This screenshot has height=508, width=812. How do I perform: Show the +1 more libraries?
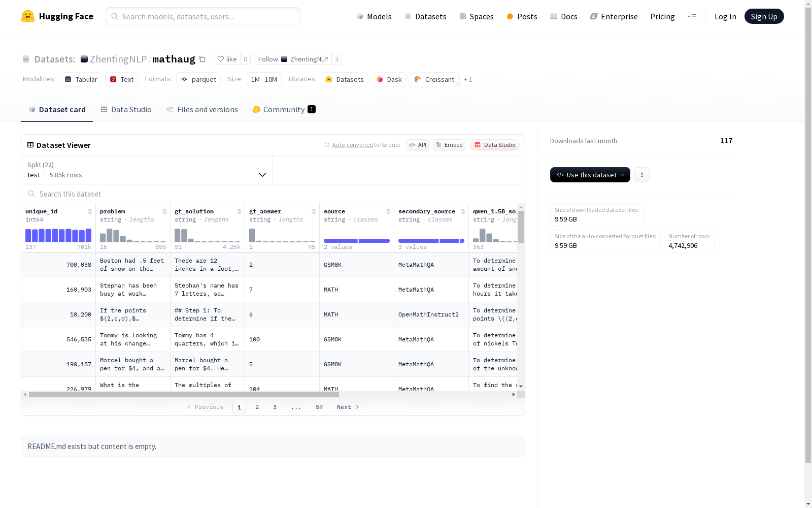(x=468, y=79)
